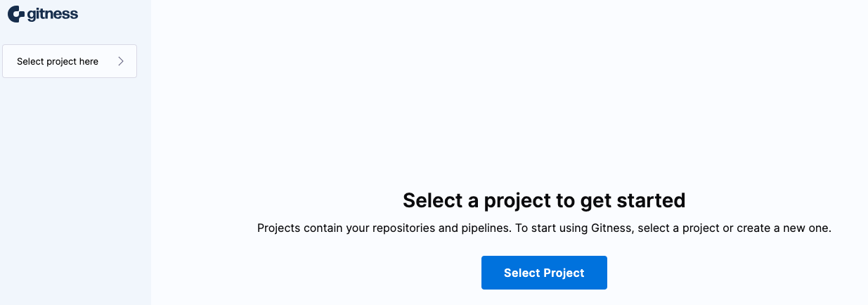The image size is (868, 305).
Task: Click the Gitness logo icon
Action: click(16, 14)
